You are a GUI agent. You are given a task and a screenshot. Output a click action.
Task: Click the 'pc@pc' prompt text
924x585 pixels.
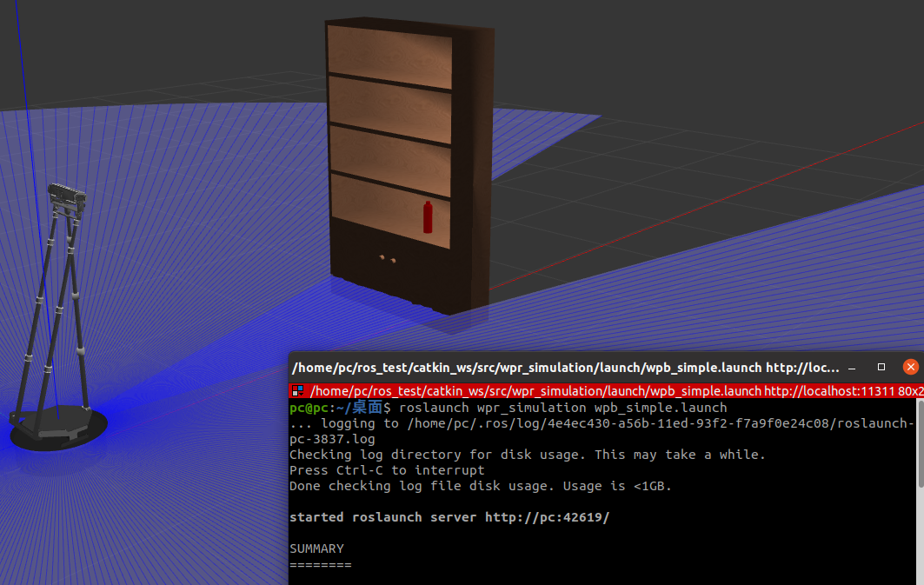pyautogui.click(x=309, y=408)
